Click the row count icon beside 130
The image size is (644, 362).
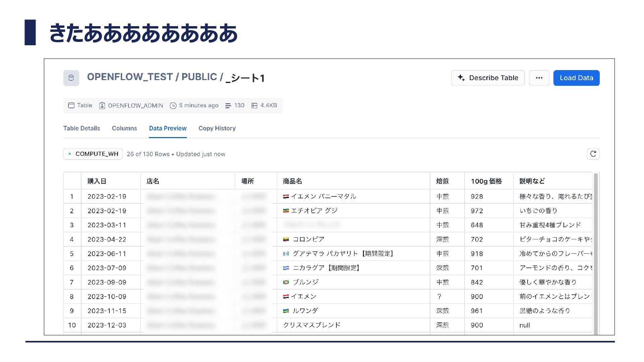(x=228, y=106)
